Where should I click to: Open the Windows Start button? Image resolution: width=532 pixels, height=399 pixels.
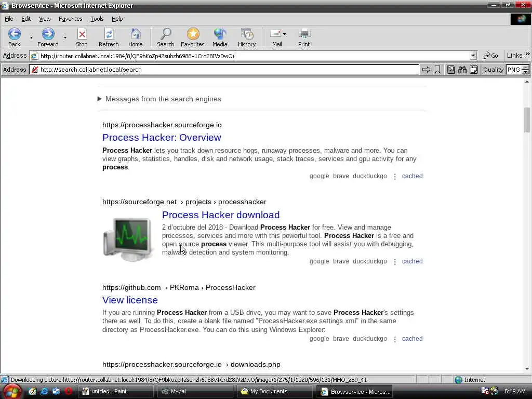point(11,392)
